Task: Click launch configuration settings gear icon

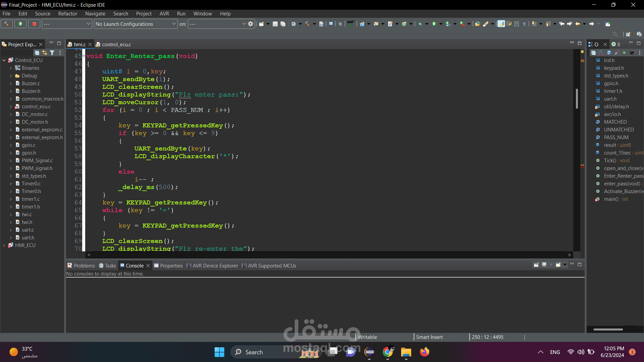Action: [251, 24]
